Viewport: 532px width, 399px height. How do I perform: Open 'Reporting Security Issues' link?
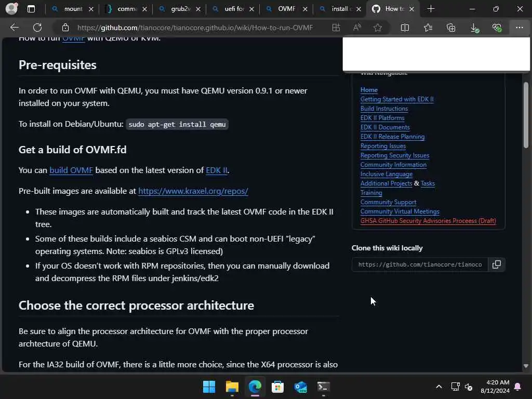(x=395, y=155)
